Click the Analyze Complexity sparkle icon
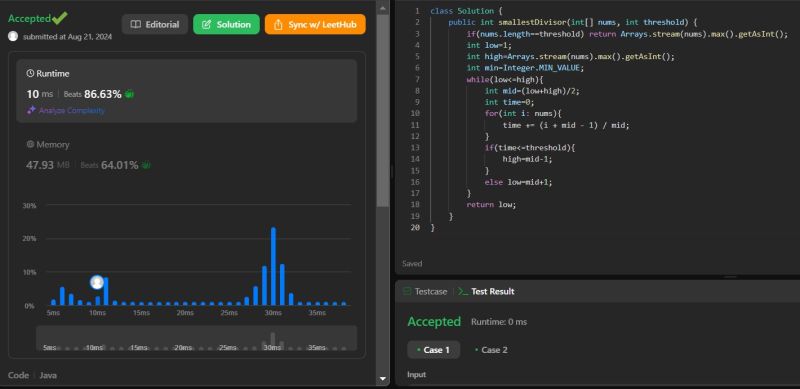This screenshot has height=389, width=800. tap(32, 110)
